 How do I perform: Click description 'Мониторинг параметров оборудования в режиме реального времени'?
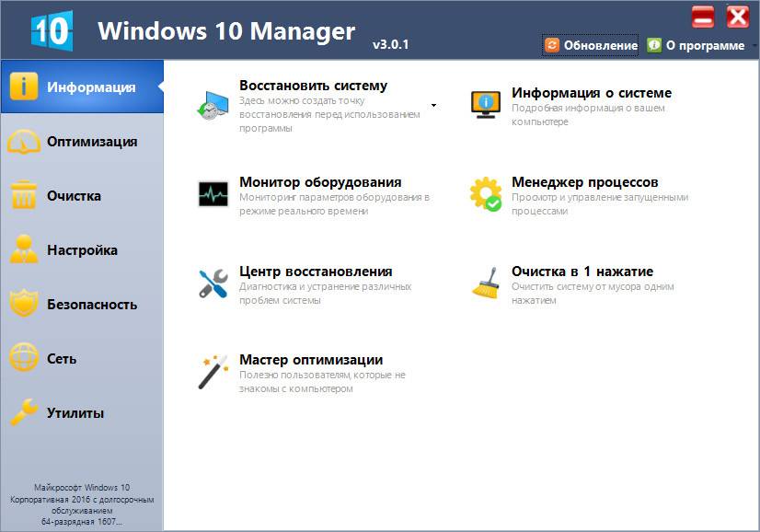click(334, 204)
